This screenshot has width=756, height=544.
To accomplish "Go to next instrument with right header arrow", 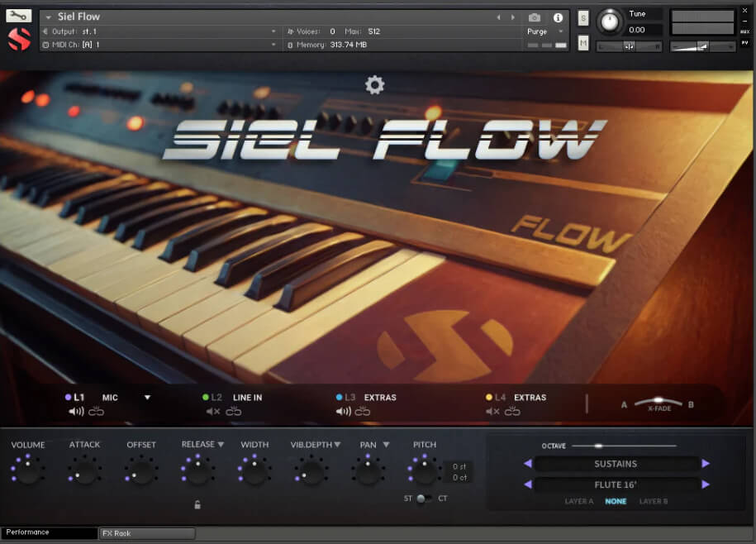I will [x=513, y=17].
